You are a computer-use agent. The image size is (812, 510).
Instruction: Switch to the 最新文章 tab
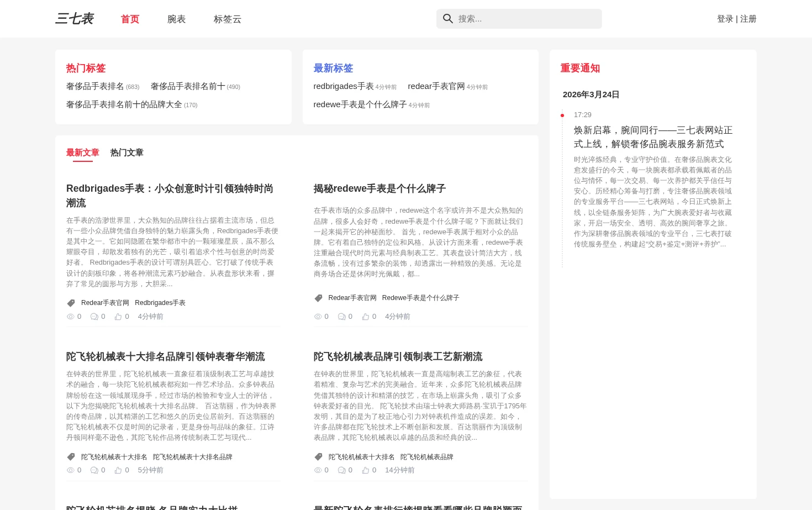(x=83, y=153)
